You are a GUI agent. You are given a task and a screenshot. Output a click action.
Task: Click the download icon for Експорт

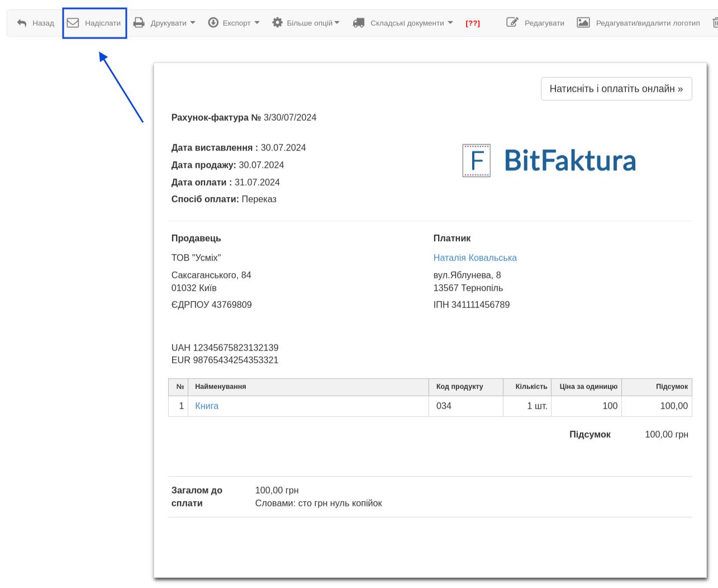coord(213,23)
